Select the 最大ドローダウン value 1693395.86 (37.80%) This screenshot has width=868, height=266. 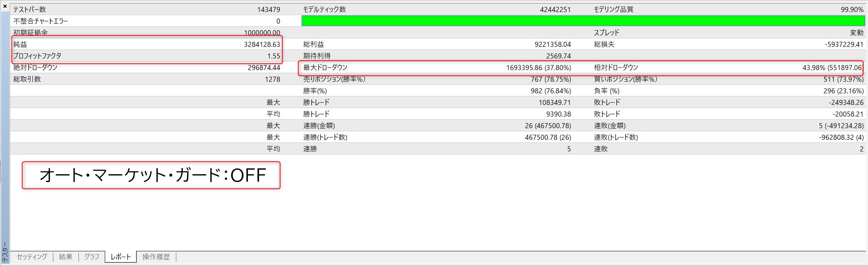538,68
